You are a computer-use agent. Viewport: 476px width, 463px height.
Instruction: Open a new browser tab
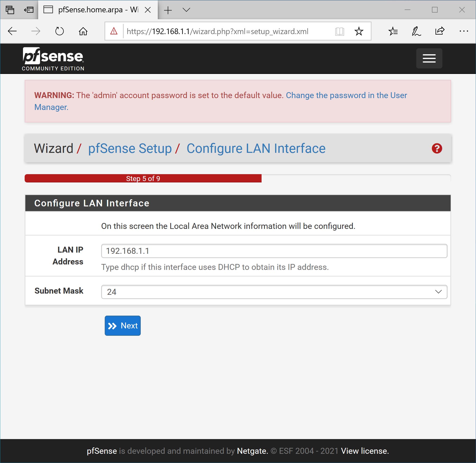168,10
